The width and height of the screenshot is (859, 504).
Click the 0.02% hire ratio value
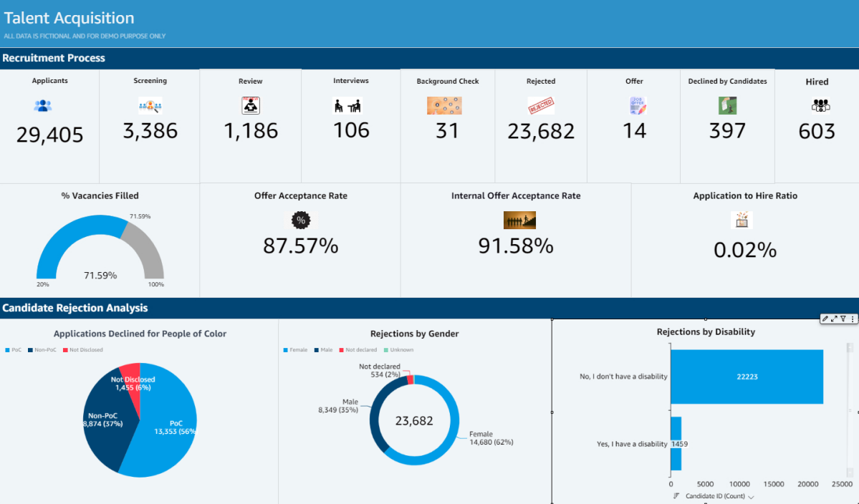pyautogui.click(x=745, y=250)
